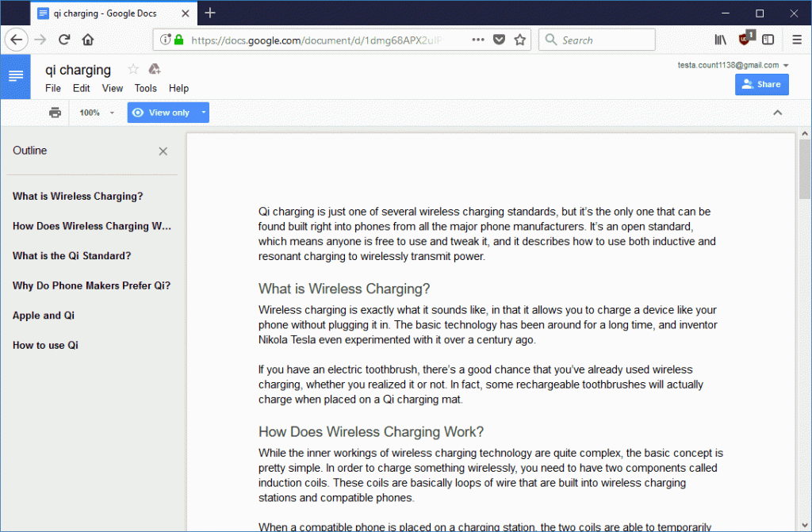The height and width of the screenshot is (532, 812).
Task: Jump to Why Do Phone Makers Prefer Qi?
Action: (x=91, y=285)
